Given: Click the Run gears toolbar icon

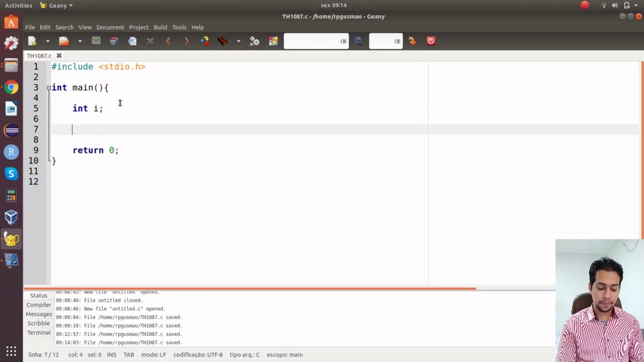Looking at the screenshot, I should 255,41.
